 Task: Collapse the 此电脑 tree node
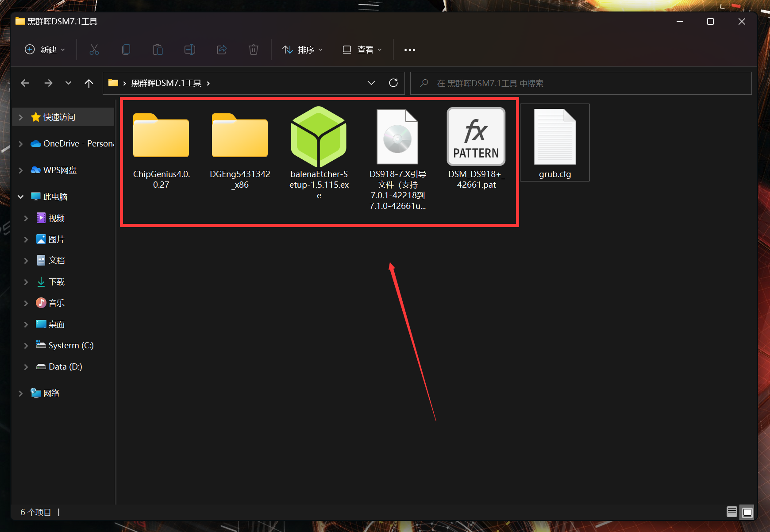(x=20, y=197)
